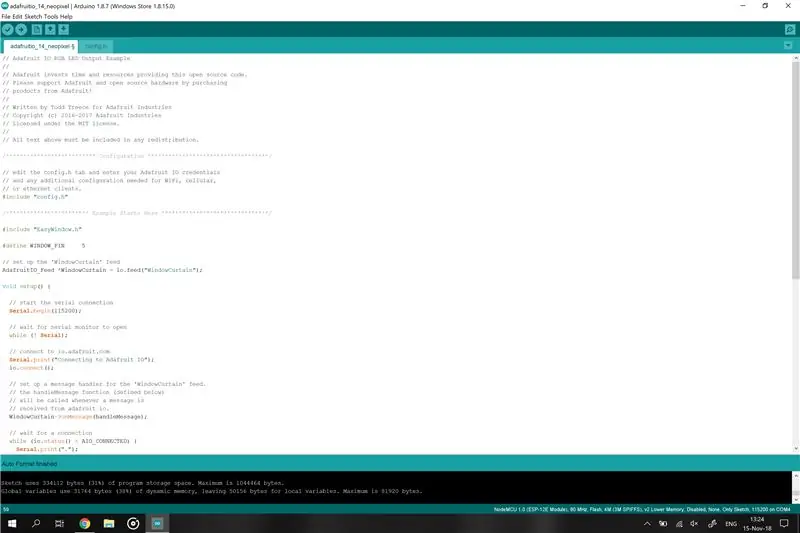Image resolution: width=800 pixels, height=533 pixels.
Task: Open the Tools menu
Action: tap(51, 16)
